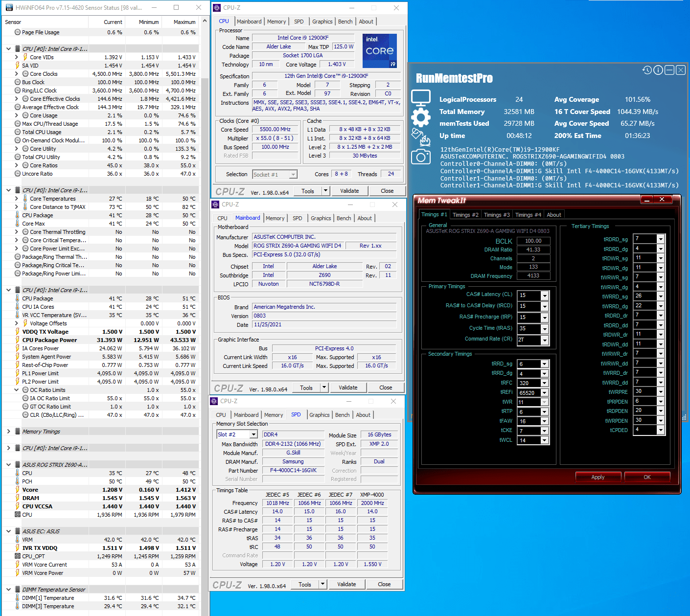
Task: Show RunMemtestPro info icon
Action: 658,70
